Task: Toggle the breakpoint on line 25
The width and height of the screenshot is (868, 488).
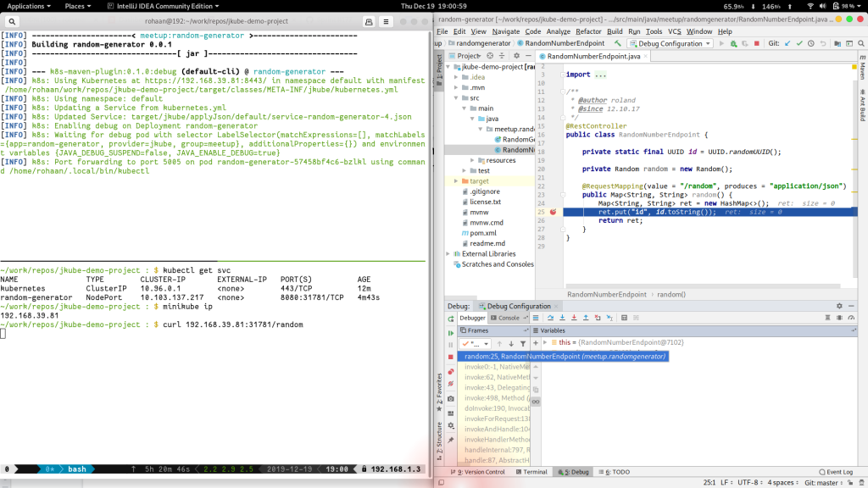Action: click(552, 212)
